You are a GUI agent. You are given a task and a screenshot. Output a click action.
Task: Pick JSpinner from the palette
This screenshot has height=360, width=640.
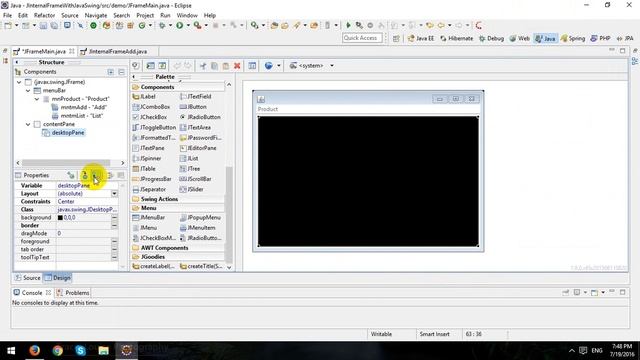tap(147, 158)
